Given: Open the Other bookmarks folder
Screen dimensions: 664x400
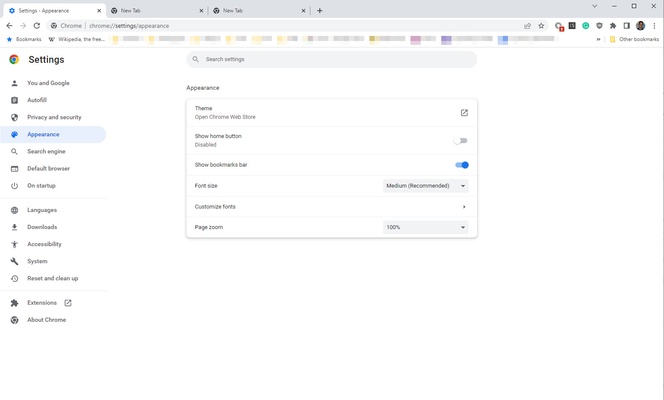Looking at the screenshot, I should point(634,39).
